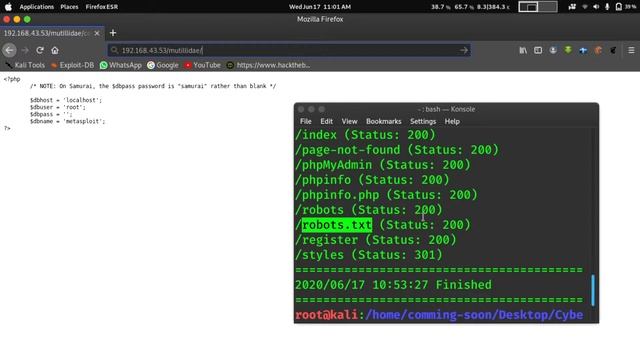Screen dimensions: 640x360
Task: Click the black extension toolbar icon
Action: [x=613, y=50]
